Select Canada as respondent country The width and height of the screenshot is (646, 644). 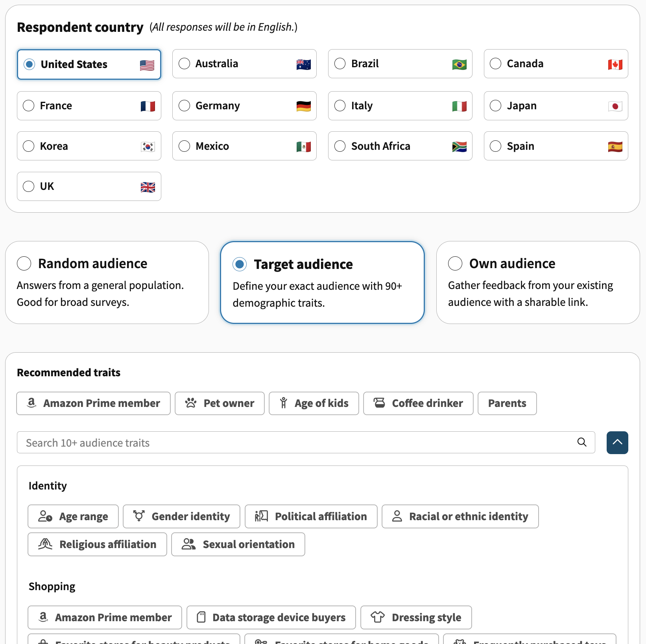(x=496, y=64)
